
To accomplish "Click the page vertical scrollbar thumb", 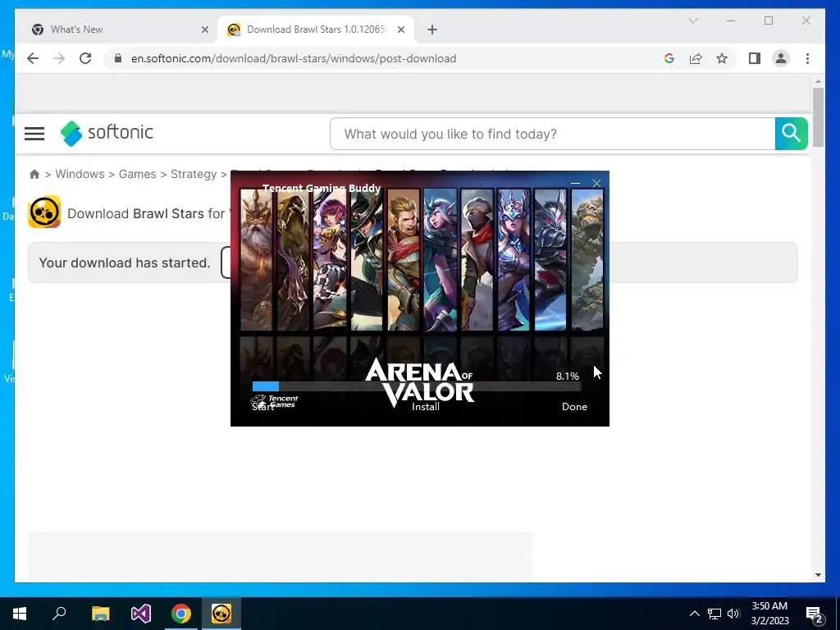I will (818, 116).
